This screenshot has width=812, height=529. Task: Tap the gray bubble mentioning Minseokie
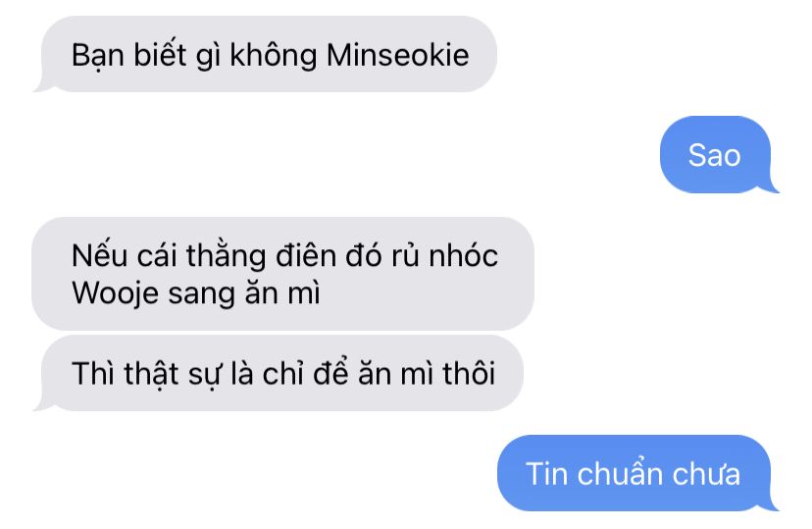pos(265,54)
